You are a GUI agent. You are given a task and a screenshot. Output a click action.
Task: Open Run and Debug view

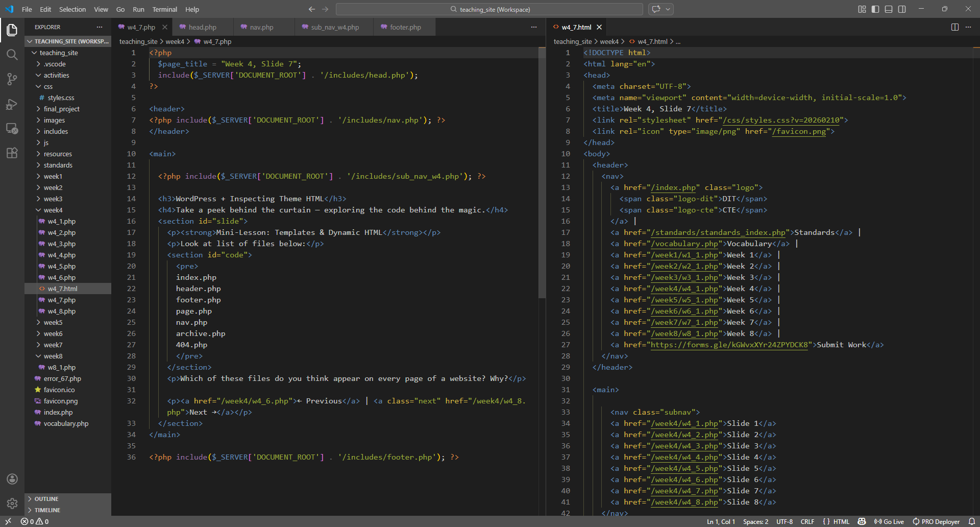pyautogui.click(x=12, y=104)
